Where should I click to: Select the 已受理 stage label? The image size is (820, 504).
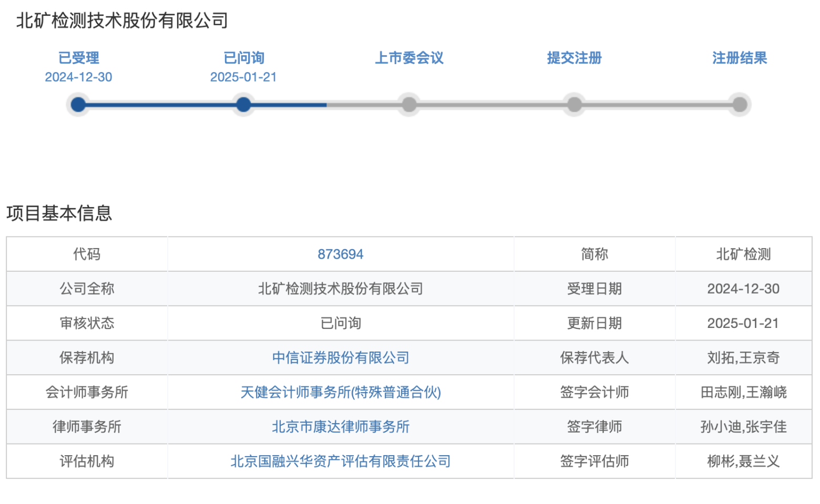pos(78,58)
